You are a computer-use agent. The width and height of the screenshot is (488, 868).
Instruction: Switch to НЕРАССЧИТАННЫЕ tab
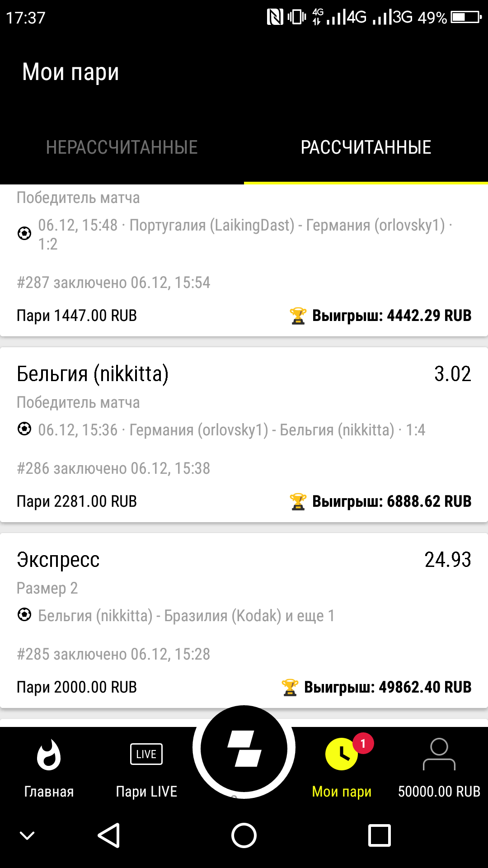(x=122, y=147)
